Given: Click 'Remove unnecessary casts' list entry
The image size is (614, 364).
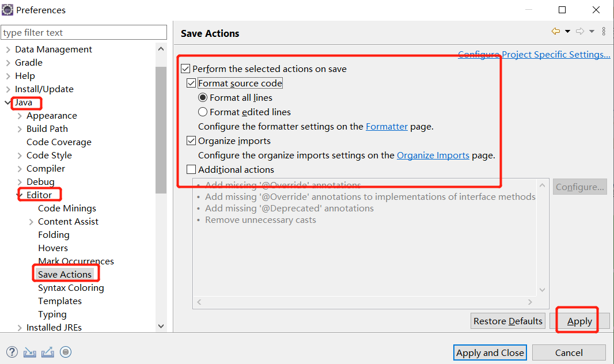Looking at the screenshot, I should tap(260, 220).
